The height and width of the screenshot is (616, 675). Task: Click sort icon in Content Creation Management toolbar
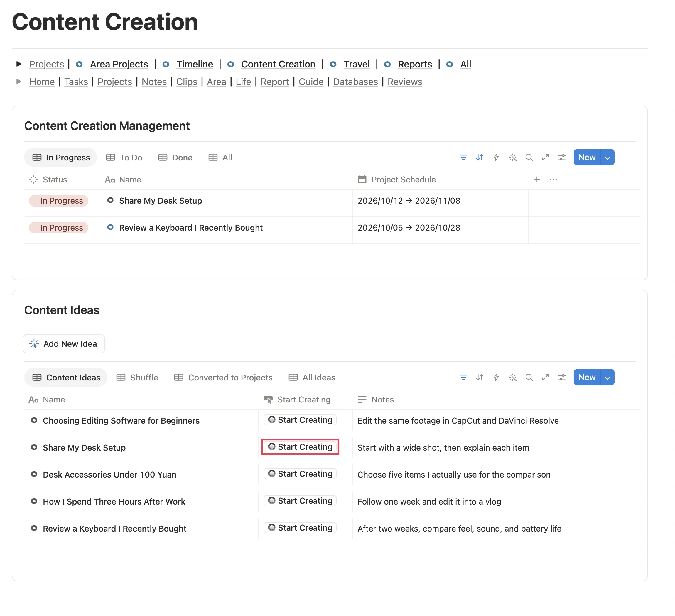[x=480, y=157]
